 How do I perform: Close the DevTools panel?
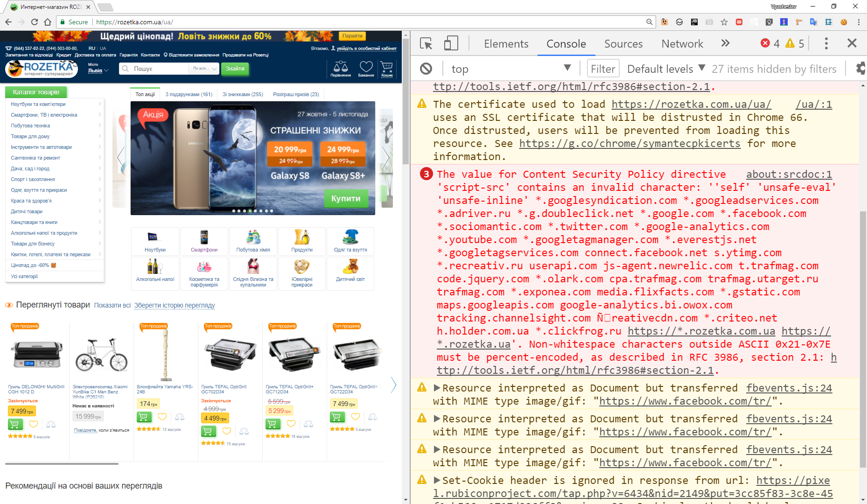coord(852,43)
